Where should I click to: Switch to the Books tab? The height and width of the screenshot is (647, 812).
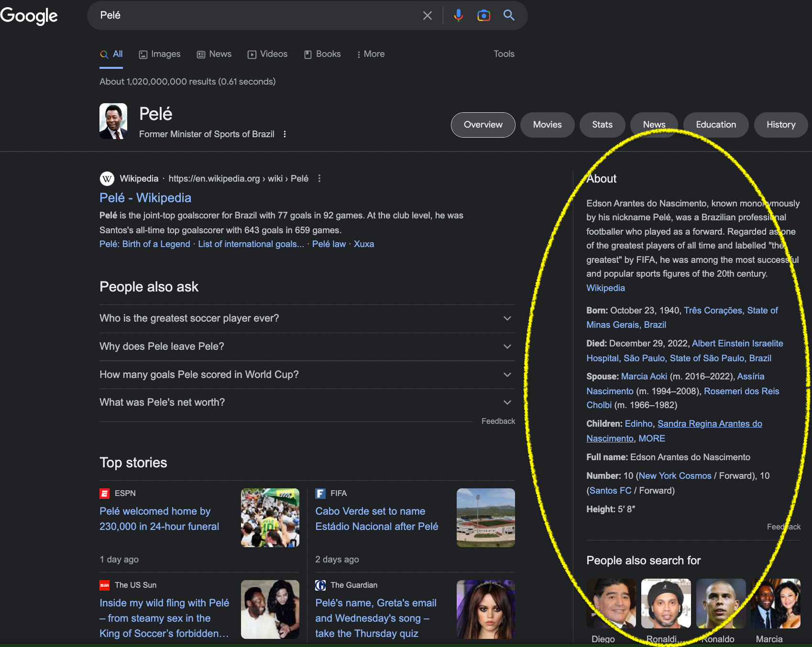click(x=323, y=54)
